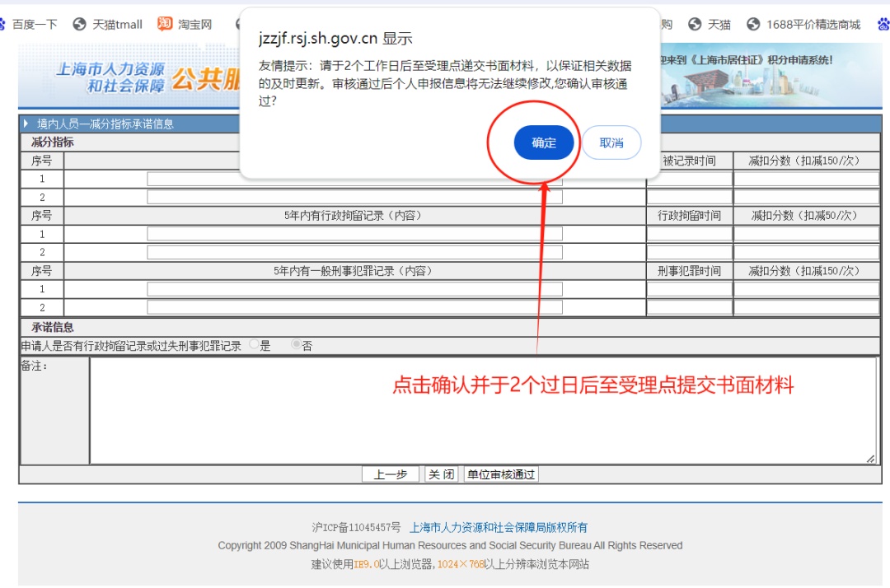Click the 备注 text area resize handle
The image size is (890, 588).
(x=871, y=459)
